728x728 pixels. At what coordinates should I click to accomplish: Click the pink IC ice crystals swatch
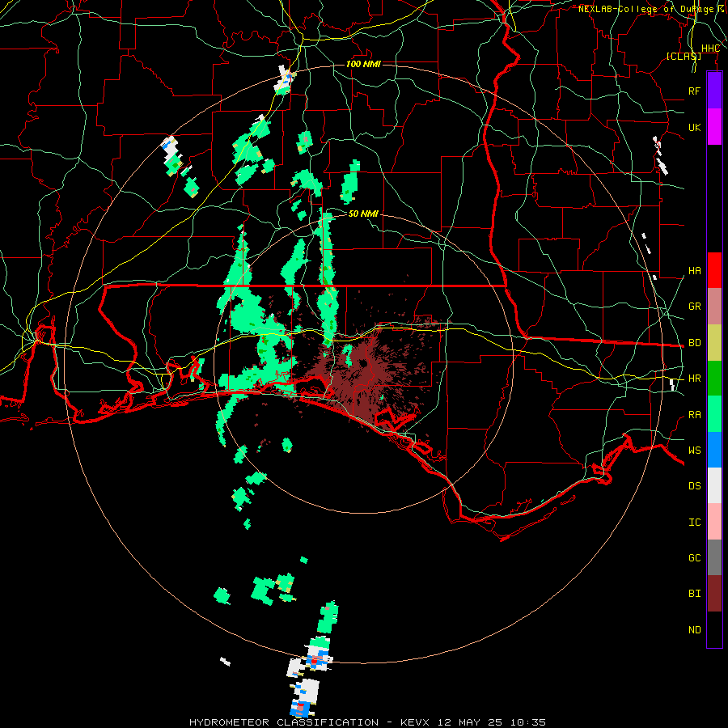click(714, 522)
